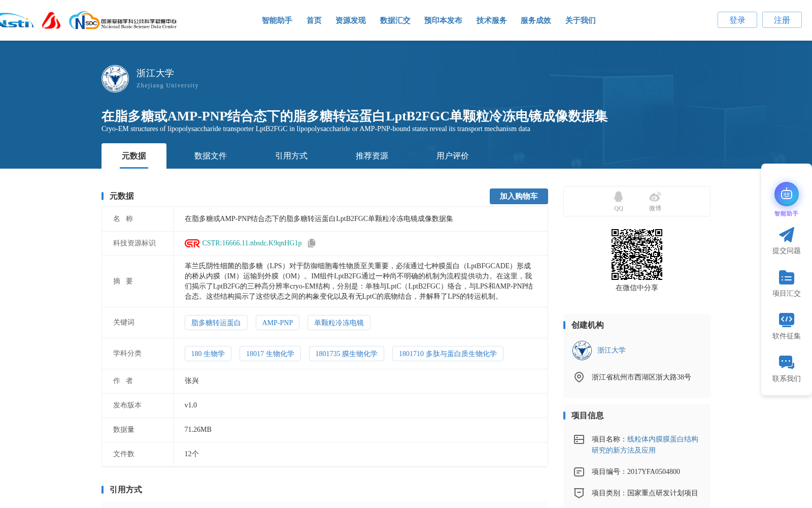Screen dimensions: 812x508
Task: Click the 在微信中分享 caption
Action: pos(637,288)
